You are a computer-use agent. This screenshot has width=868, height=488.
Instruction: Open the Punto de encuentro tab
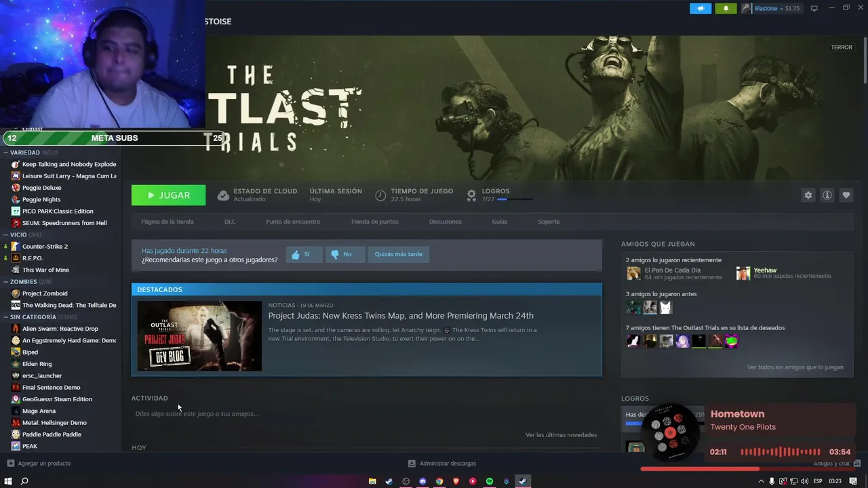pyautogui.click(x=293, y=222)
